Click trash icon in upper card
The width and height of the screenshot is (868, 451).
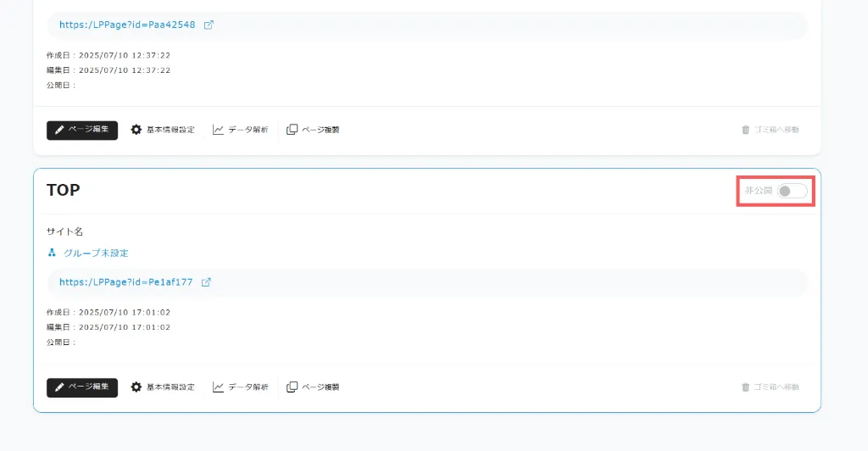[746, 130]
